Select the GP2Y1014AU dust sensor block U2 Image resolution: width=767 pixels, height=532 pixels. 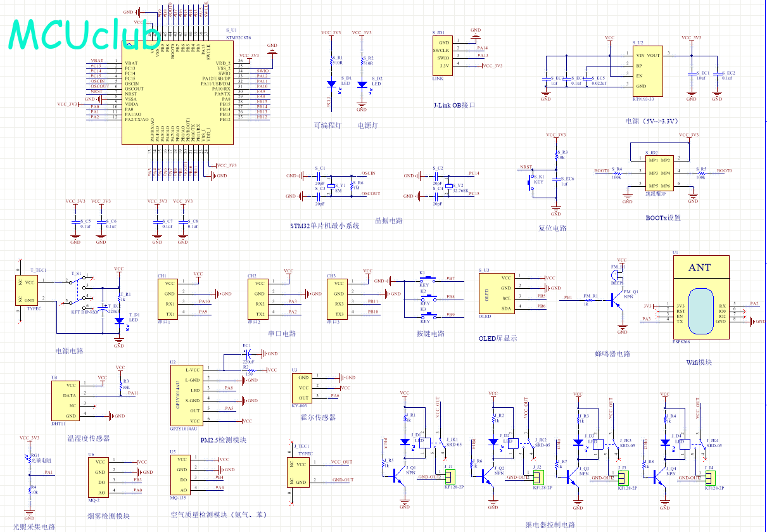click(x=186, y=395)
